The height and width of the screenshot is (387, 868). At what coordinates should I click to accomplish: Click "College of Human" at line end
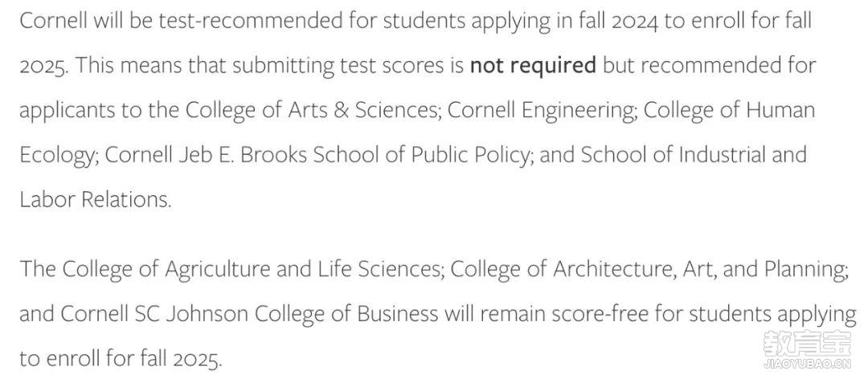729,110
